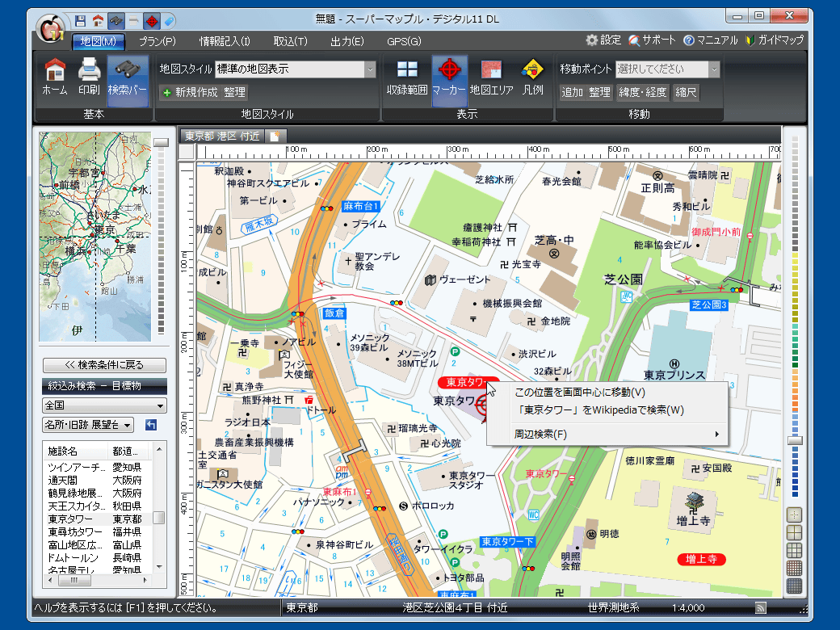Click the overview map zoom slider handle
This screenshot has width=840, height=630.
tap(161, 142)
